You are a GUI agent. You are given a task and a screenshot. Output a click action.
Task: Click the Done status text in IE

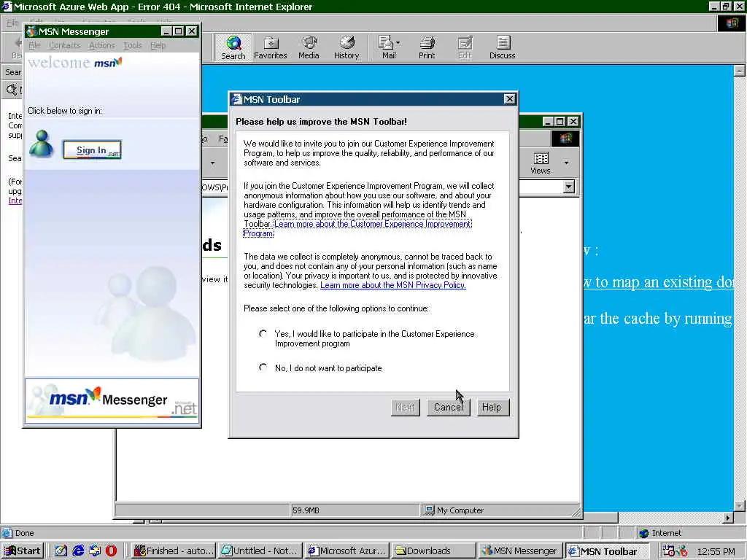(24, 533)
